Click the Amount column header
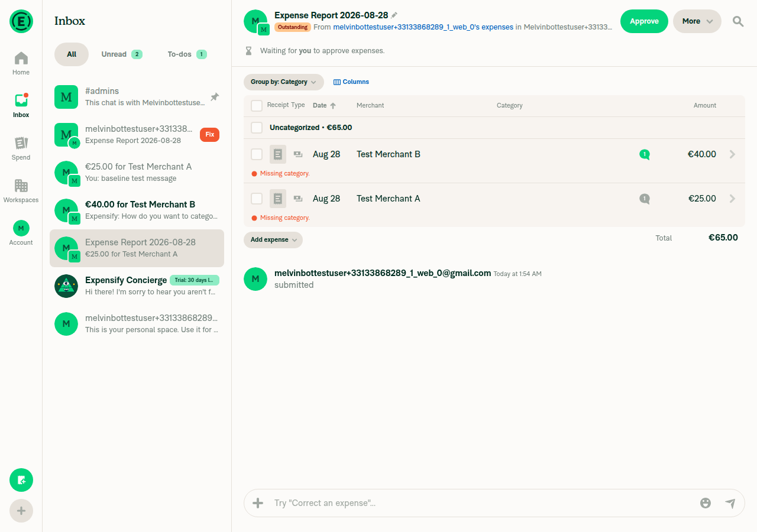 pos(705,106)
